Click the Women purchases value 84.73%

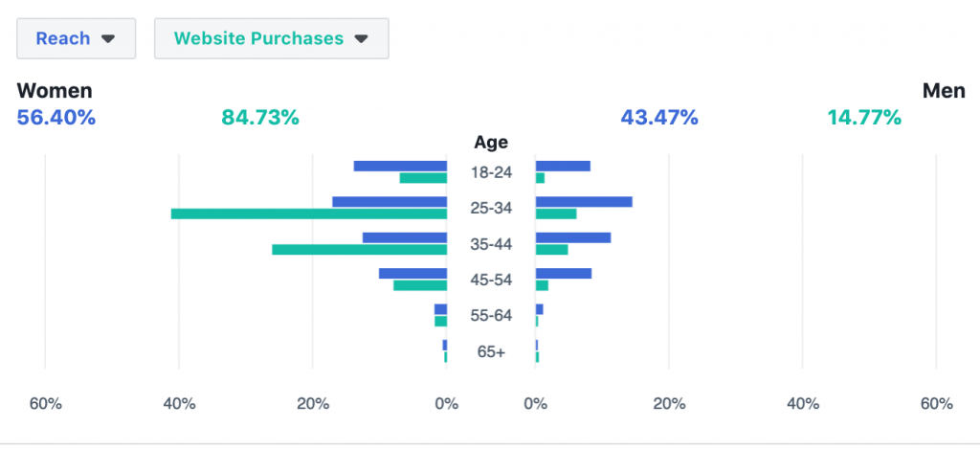tap(260, 118)
